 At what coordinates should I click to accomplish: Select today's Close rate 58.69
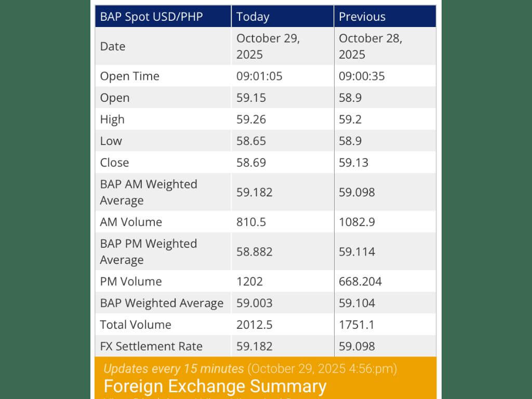point(251,163)
